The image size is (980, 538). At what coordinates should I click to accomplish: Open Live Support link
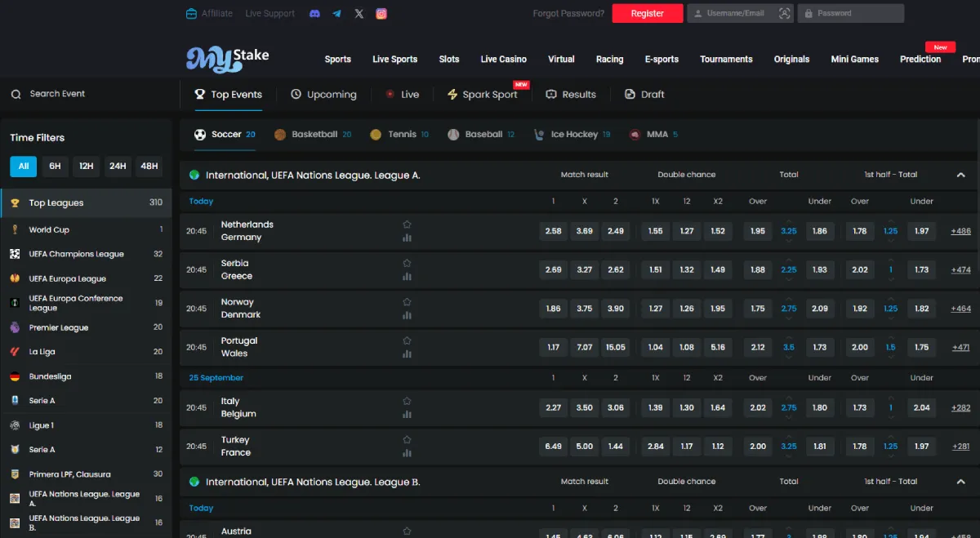click(x=269, y=13)
